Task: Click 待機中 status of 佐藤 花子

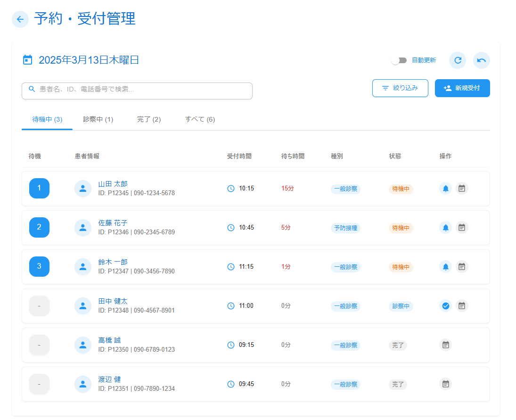Action: click(401, 228)
